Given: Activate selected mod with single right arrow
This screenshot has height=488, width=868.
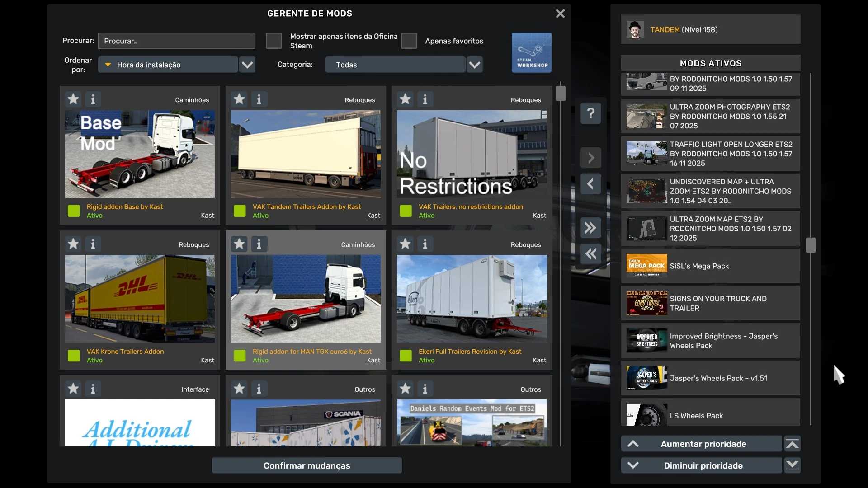Looking at the screenshot, I should pyautogui.click(x=590, y=158).
